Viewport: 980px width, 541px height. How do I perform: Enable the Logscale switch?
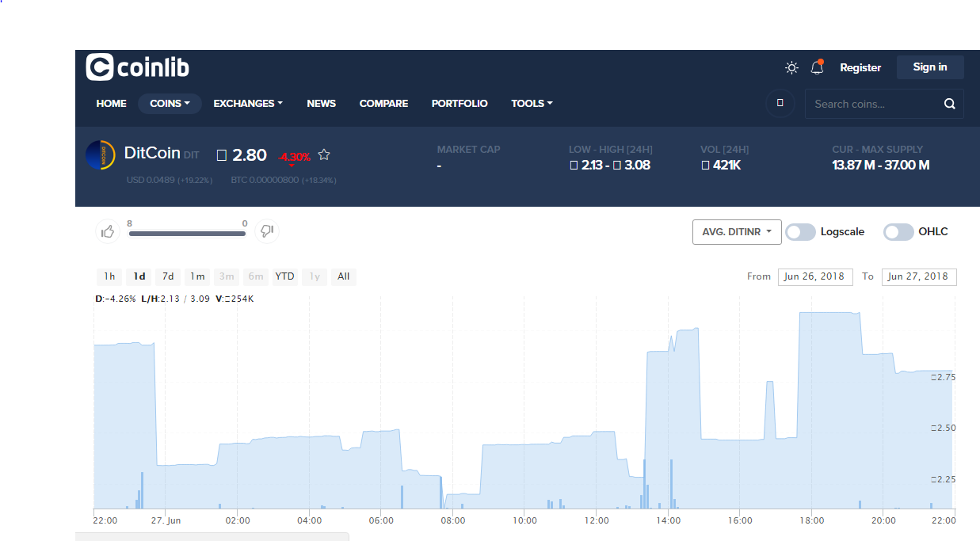801,232
